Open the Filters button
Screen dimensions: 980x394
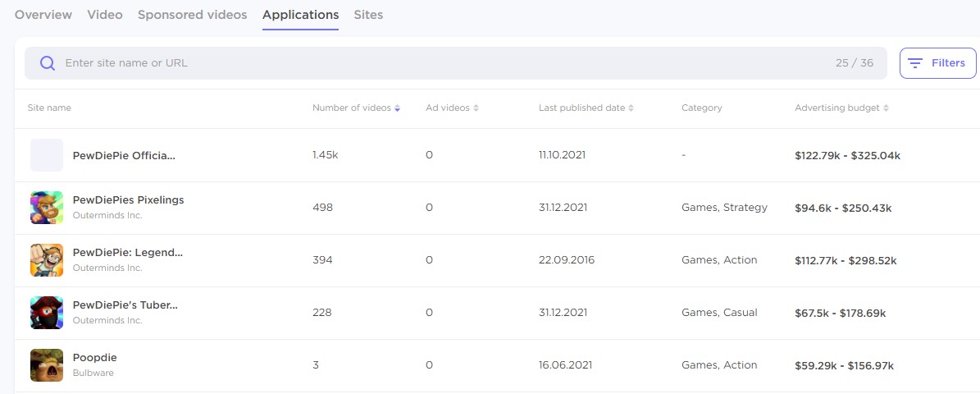(x=937, y=63)
